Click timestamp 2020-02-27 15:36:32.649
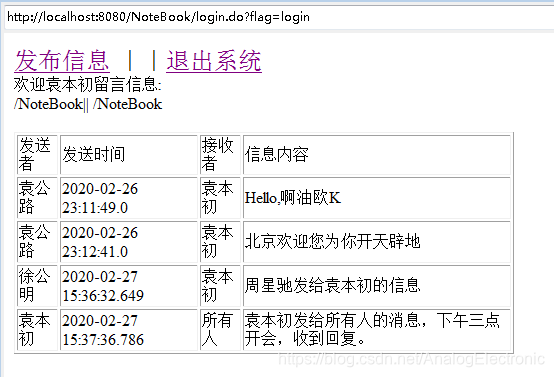 [129, 286]
